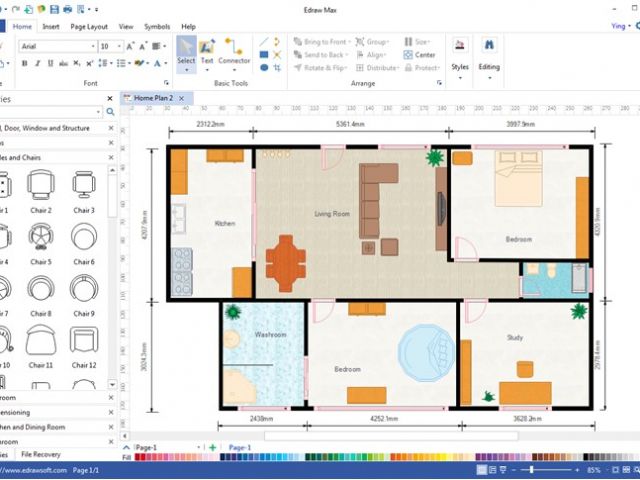Toggle Underline text formatting
Screen dimensions: 640x480
[x=51, y=63]
